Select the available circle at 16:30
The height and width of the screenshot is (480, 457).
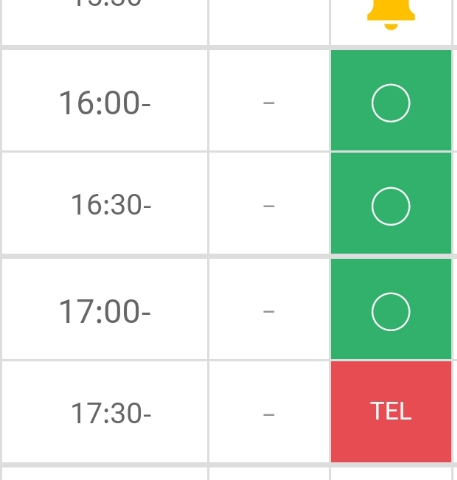click(x=391, y=206)
